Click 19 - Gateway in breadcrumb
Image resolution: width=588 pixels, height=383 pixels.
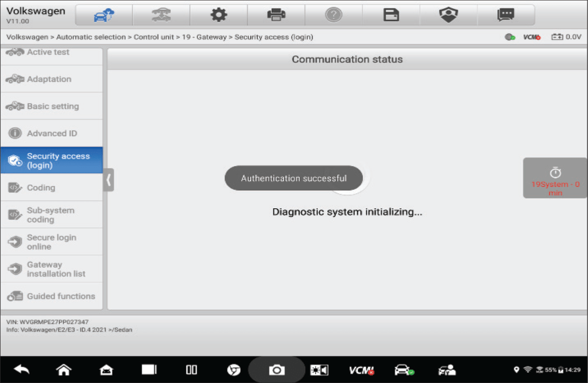[x=204, y=37]
